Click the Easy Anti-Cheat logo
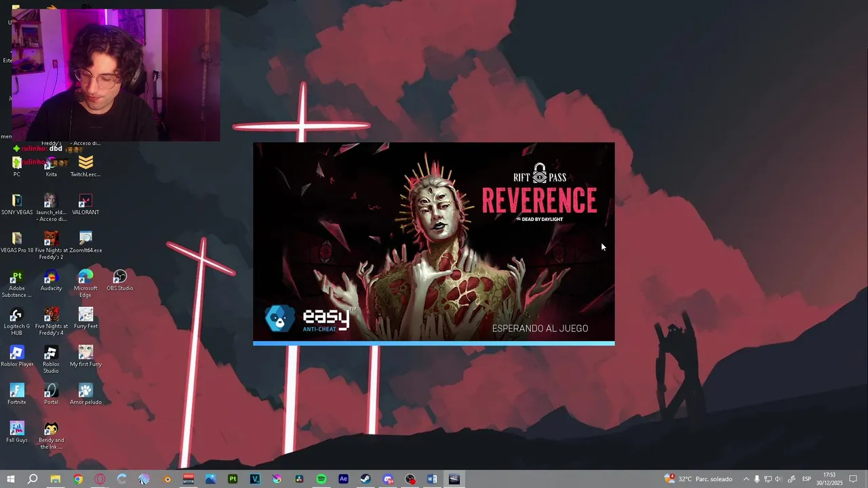The height and width of the screenshot is (488, 868). [x=310, y=318]
